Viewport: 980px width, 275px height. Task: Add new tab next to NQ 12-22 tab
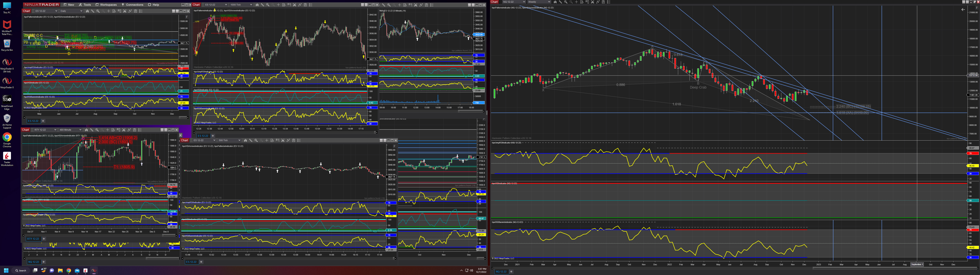pyautogui.click(x=511, y=272)
